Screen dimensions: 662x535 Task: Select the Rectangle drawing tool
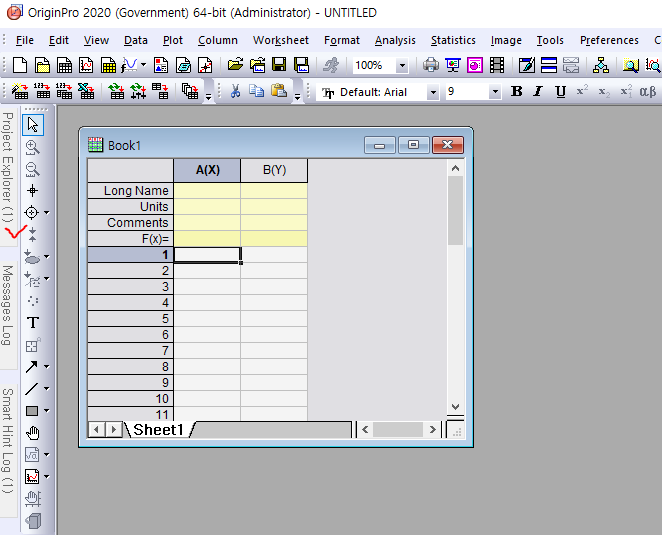click(32, 411)
